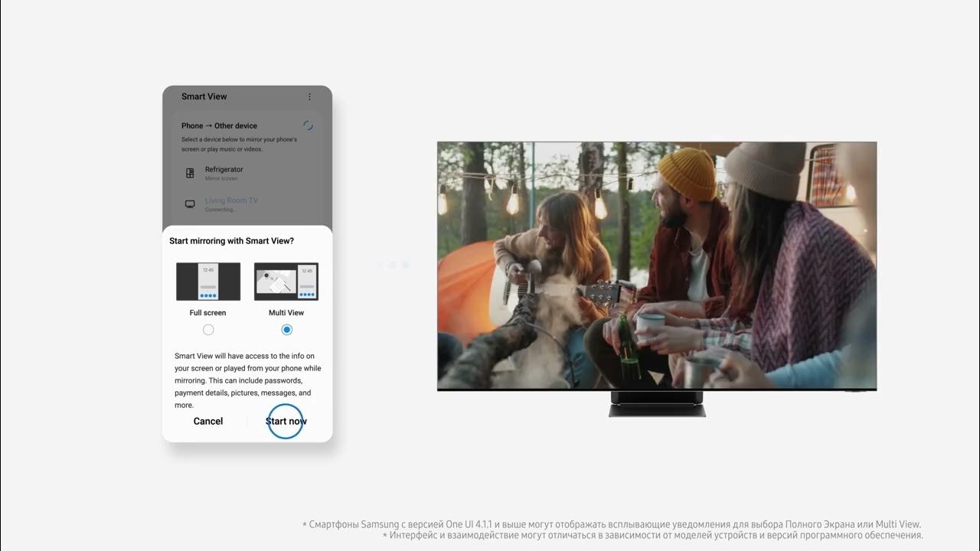Viewport: 980px width, 551px height.
Task: Tap the Start now button
Action: [286, 422]
